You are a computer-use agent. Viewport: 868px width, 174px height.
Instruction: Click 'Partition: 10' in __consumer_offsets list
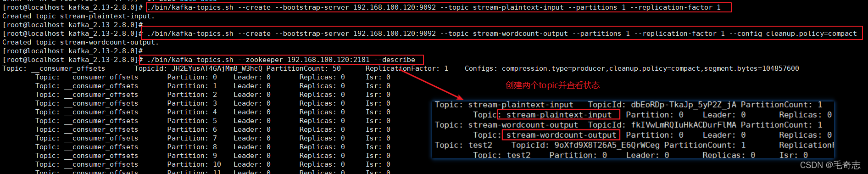click(194, 164)
